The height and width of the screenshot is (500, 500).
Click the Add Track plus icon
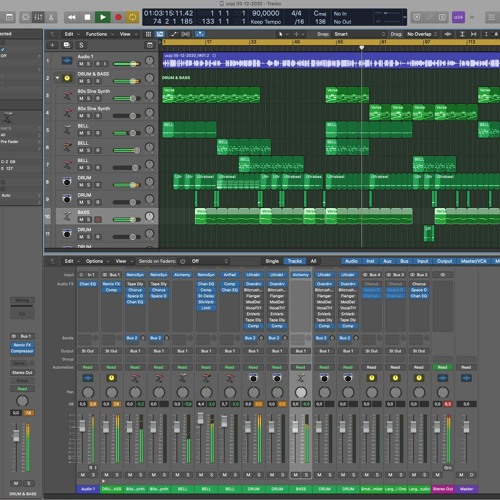(x=52, y=45)
